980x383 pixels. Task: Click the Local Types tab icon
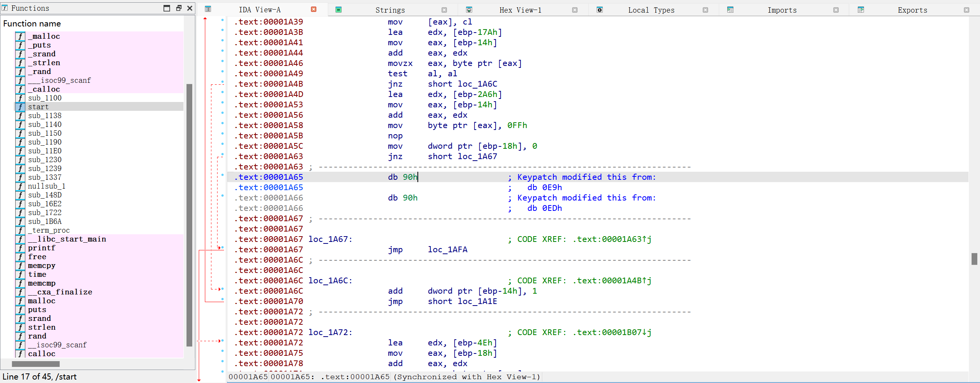click(x=600, y=10)
